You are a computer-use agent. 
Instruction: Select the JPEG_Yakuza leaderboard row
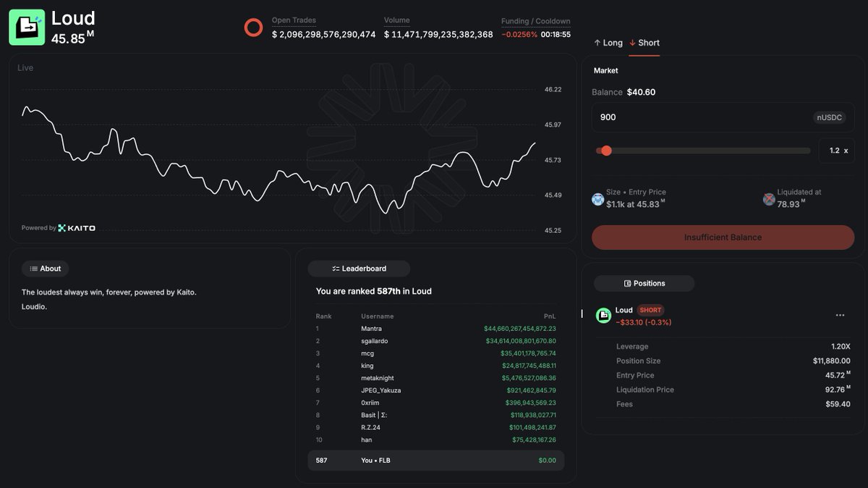[x=435, y=390]
